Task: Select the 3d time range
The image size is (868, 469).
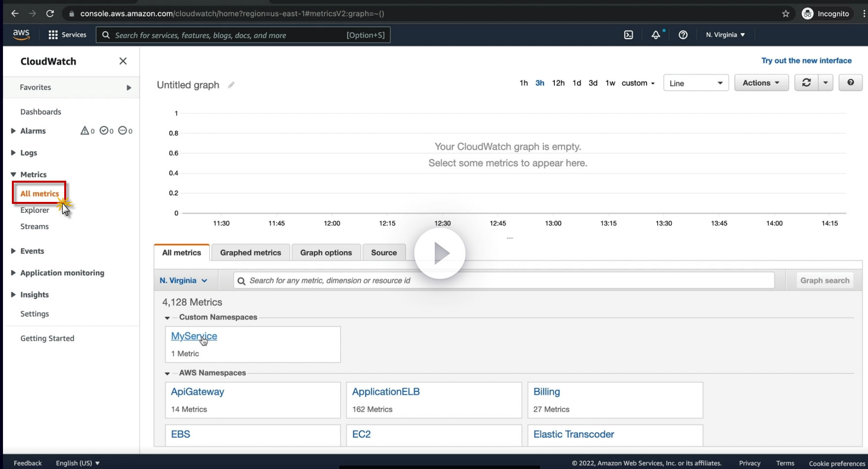Action: coord(593,83)
